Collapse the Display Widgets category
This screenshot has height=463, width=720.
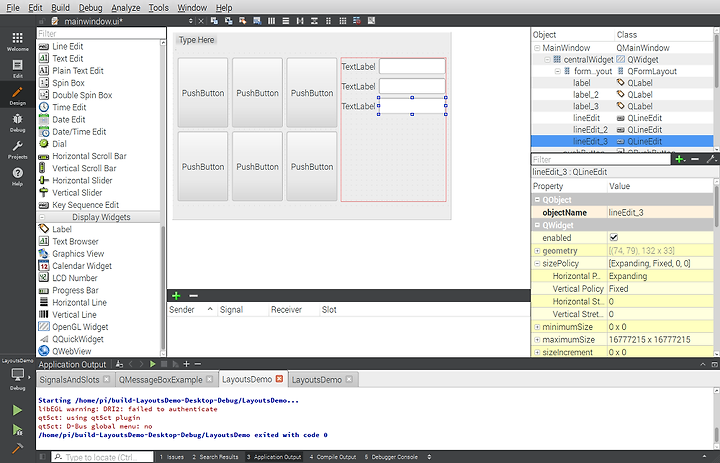pyautogui.click(x=42, y=217)
